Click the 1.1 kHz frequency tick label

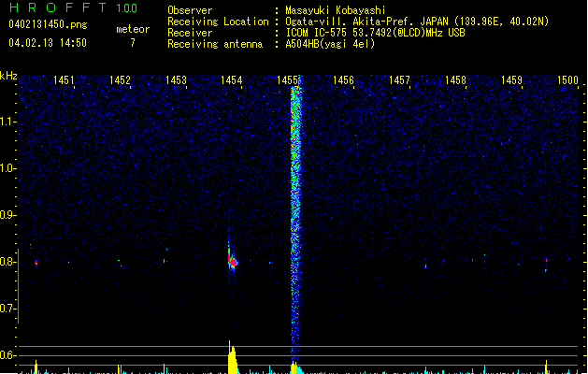tap(7, 122)
